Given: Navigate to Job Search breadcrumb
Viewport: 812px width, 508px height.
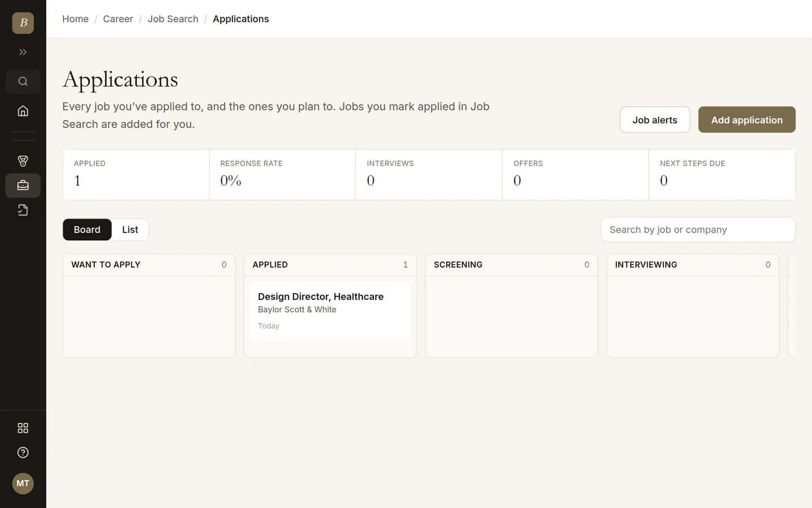Looking at the screenshot, I should click(x=173, y=19).
